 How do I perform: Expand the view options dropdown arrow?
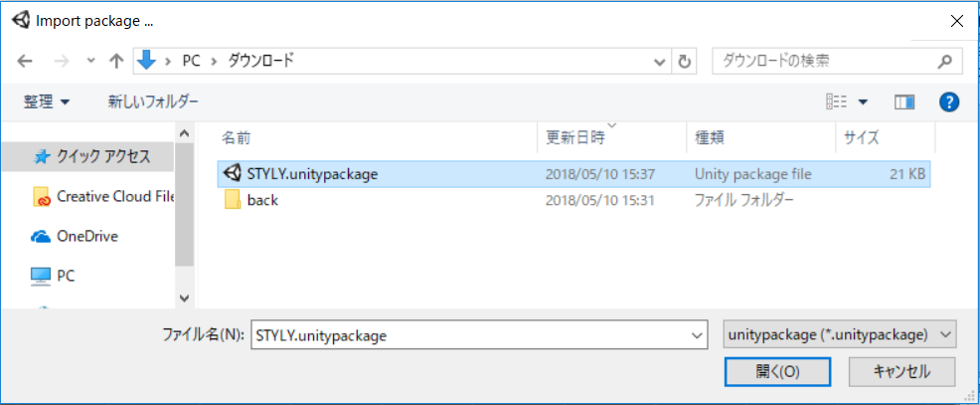click(x=863, y=102)
